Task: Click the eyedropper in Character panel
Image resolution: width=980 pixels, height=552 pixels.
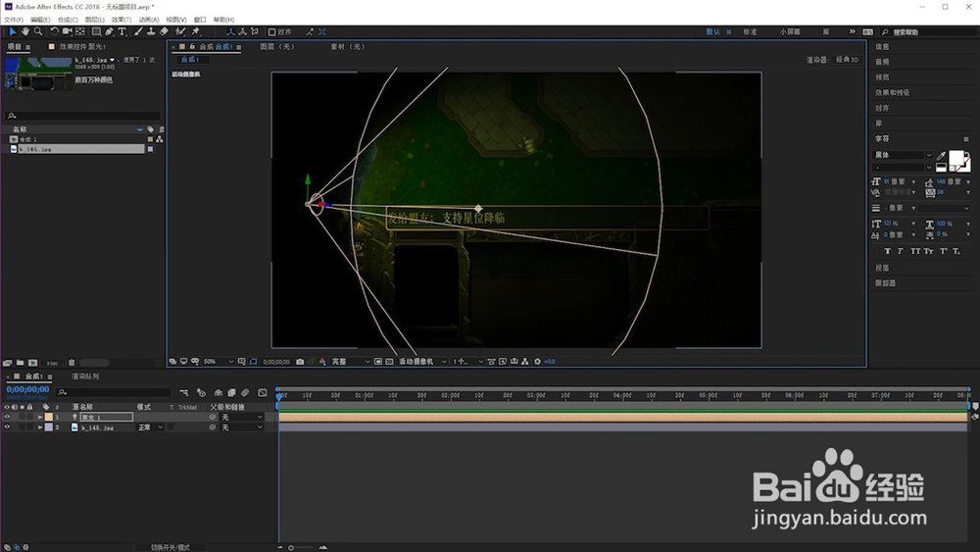Action: point(941,156)
